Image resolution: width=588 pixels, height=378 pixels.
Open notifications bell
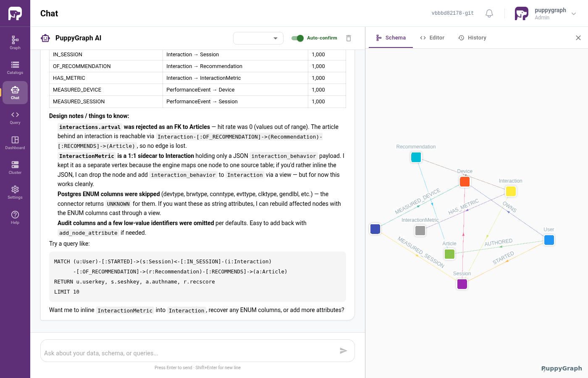[x=489, y=13]
